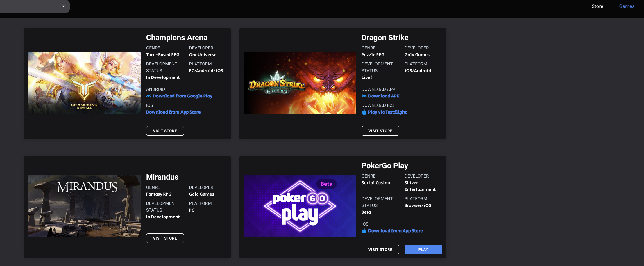This screenshot has height=266, width=644.
Task: Click the OneUniverse developer name
Action: [x=203, y=55]
